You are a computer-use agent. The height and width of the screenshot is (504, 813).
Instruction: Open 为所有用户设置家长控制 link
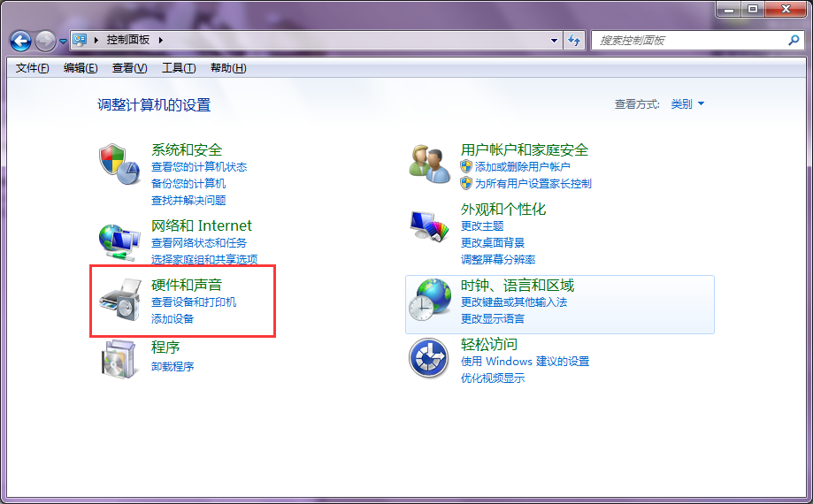pyautogui.click(x=533, y=183)
